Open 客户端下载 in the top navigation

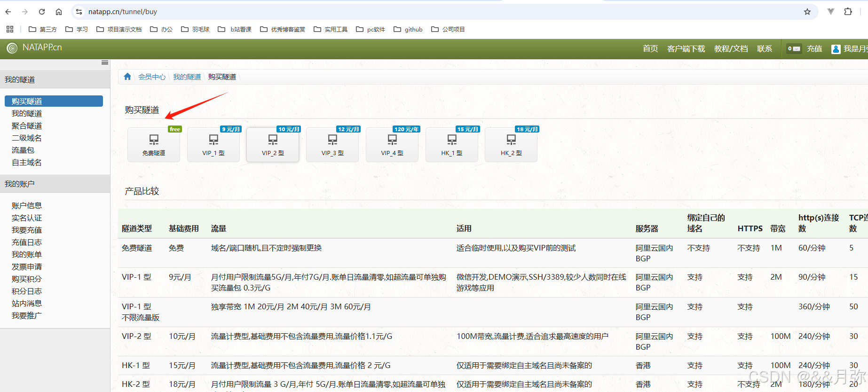point(686,48)
